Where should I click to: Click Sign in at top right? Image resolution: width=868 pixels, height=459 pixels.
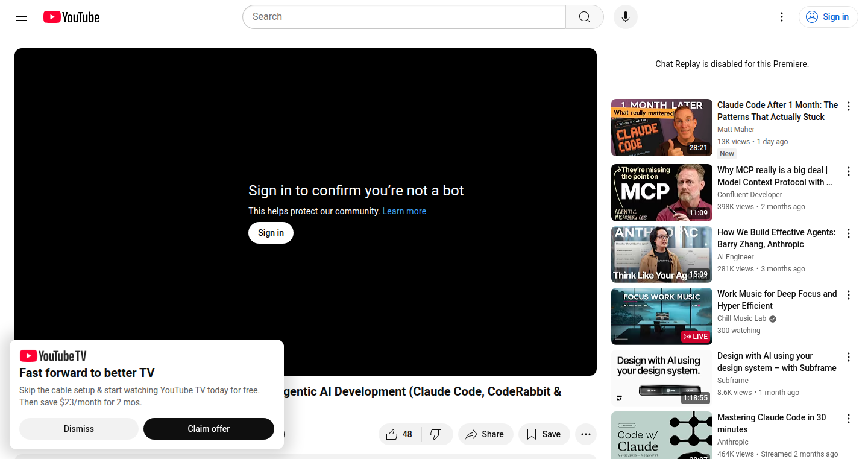click(828, 17)
